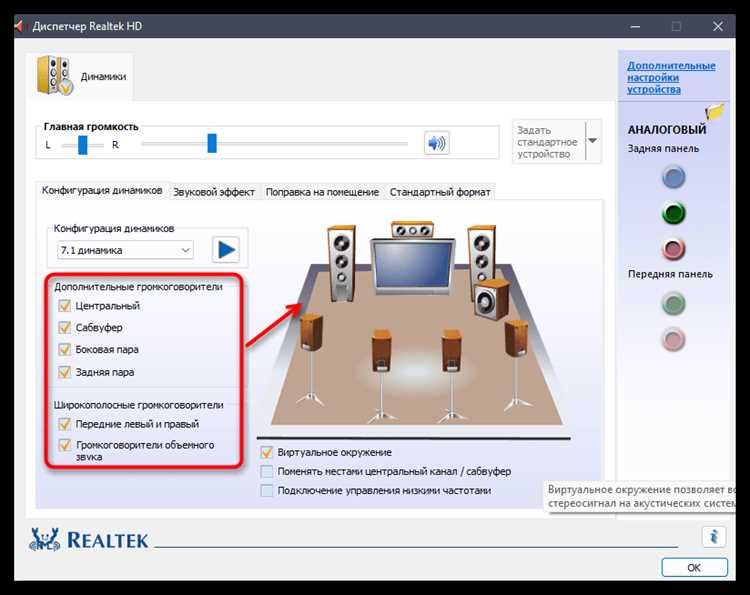Toggle Громкоговорители объемного звука checkbox
The width and height of the screenshot is (750, 595).
[64, 445]
